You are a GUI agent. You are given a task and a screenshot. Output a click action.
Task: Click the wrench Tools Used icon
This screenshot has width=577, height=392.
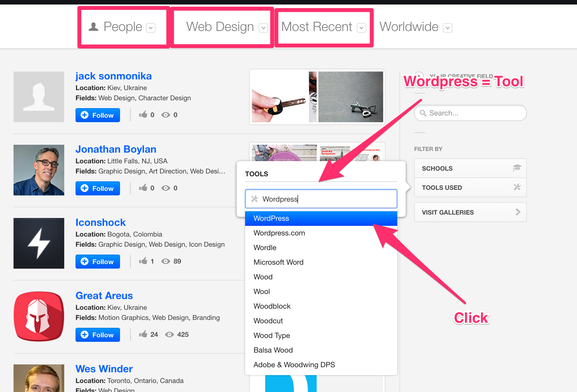pyautogui.click(x=517, y=187)
